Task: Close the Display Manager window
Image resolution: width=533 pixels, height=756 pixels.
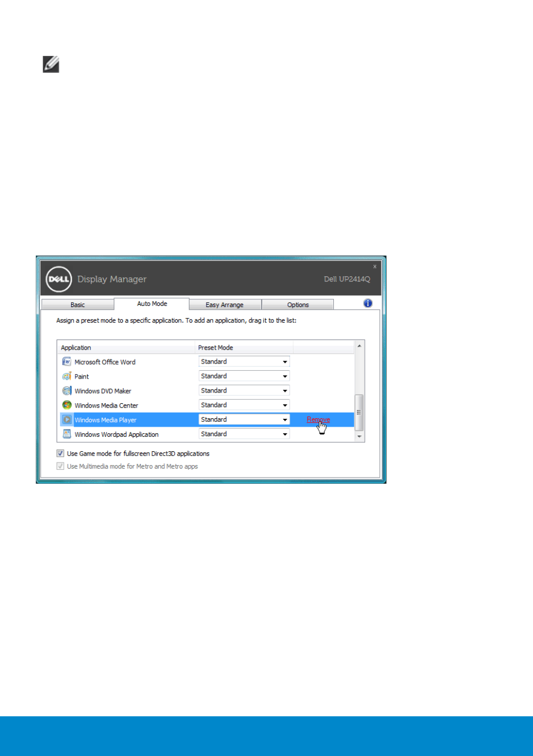Action: pos(375,267)
